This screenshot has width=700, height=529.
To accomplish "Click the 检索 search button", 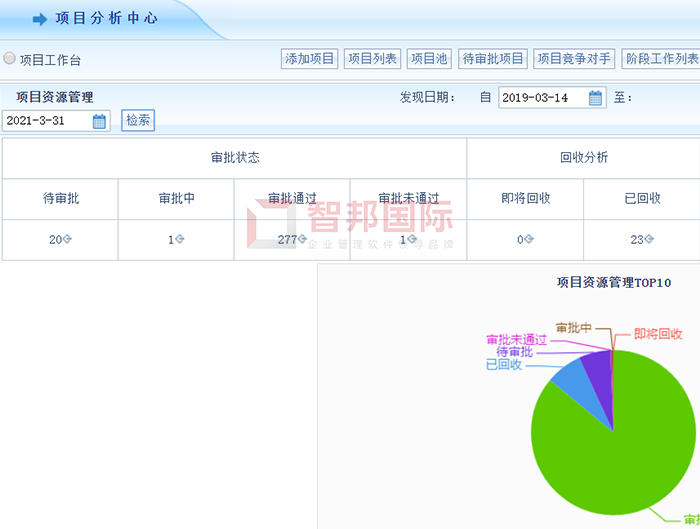I will coord(138,120).
